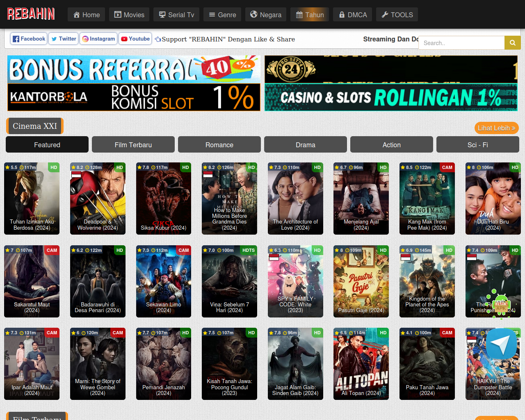Open the Kantorbola bonus referral banner
Image resolution: width=525 pixels, height=420 pixels.
pos(134,83)
